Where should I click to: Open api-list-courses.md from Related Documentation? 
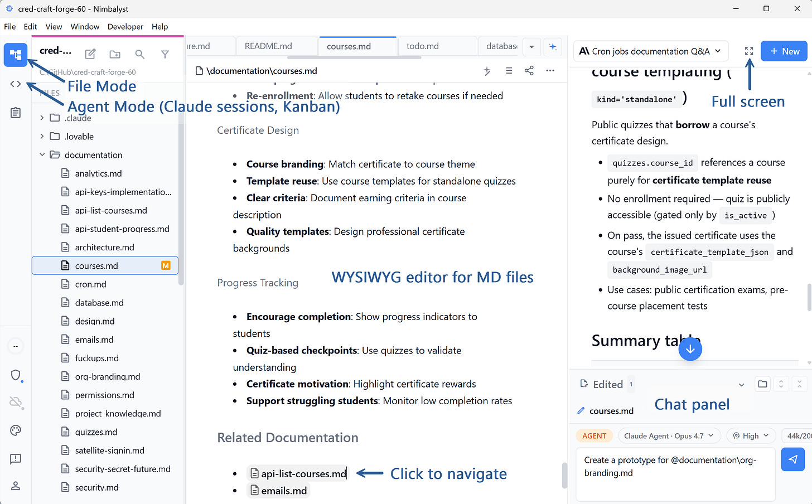pos(298,473)
